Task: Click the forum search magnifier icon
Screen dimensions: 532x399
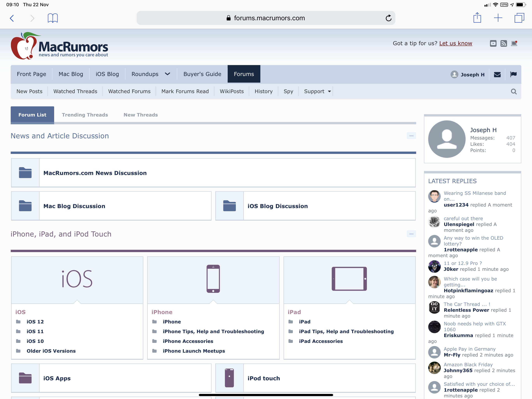Action: (x=514, y=91)
